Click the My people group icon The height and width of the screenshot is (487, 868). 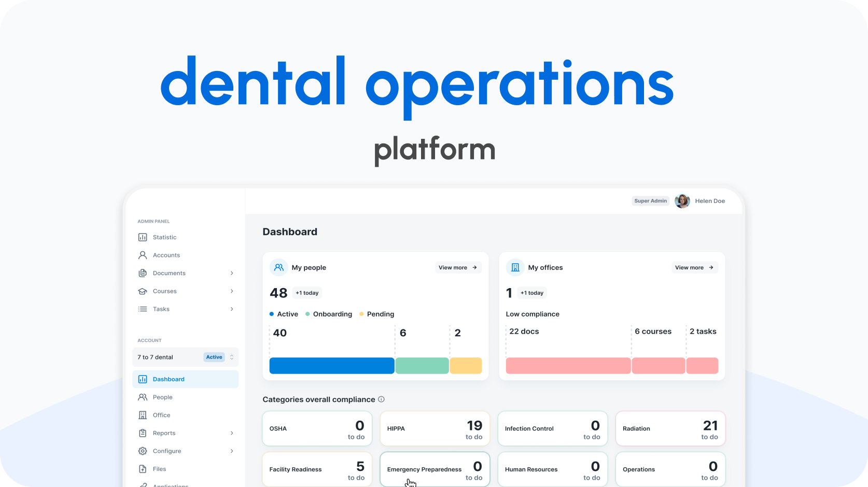point(279,267)
